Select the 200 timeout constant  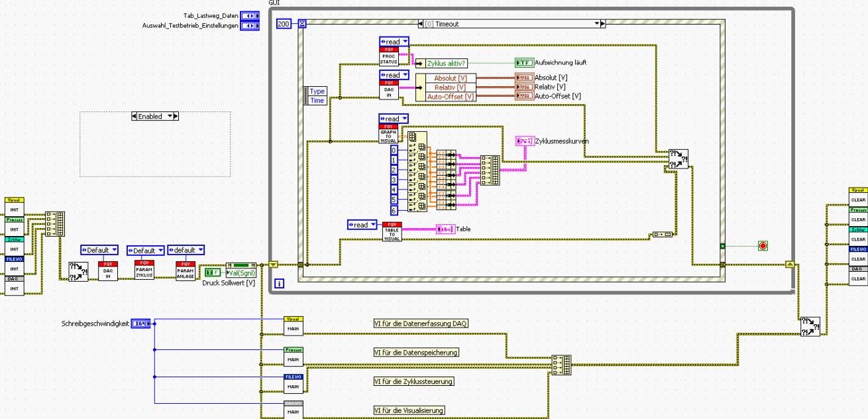284,24
